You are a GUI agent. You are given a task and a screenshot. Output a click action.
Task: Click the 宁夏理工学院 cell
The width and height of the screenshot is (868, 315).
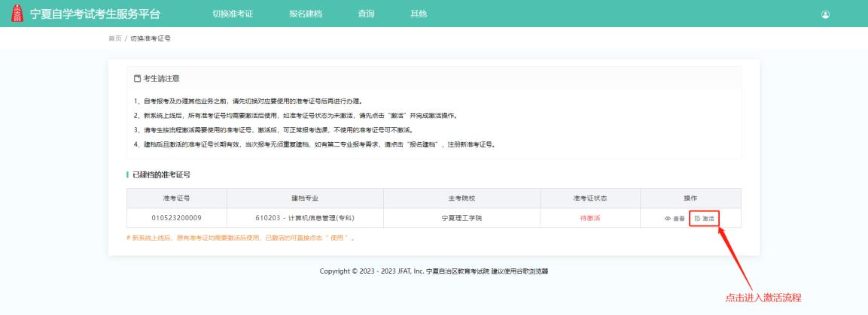[461, 218]
